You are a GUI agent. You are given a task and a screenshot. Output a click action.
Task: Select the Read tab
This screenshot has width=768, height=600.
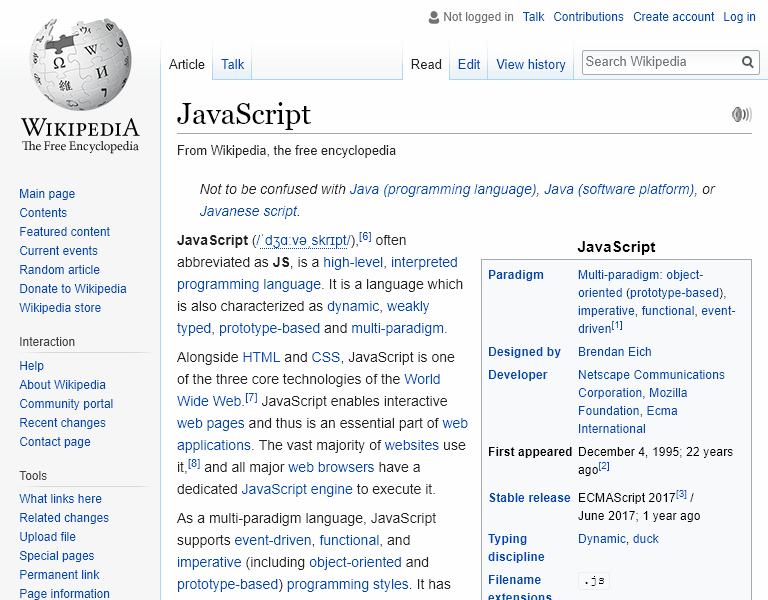(x=426, y=64)
